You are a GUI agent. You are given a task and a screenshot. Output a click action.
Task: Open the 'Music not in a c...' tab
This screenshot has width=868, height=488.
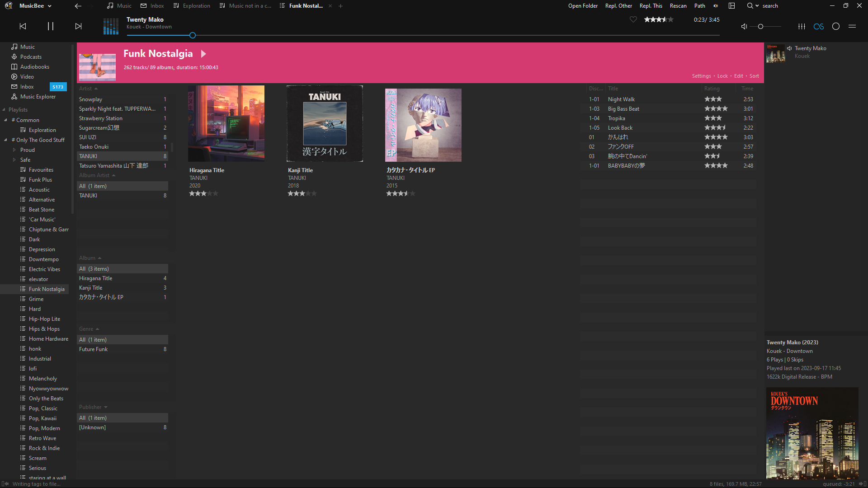pos(245,6)
